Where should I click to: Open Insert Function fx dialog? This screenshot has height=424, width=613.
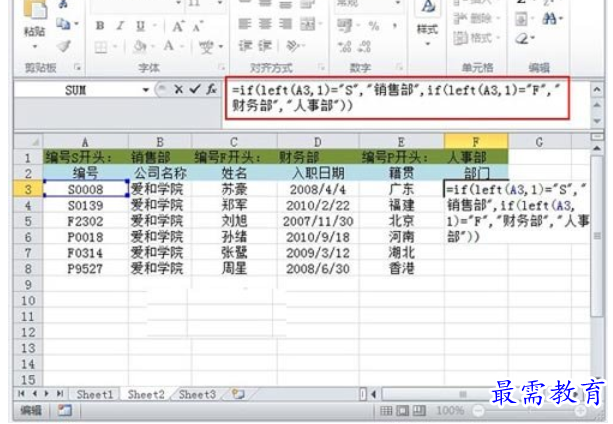(x=211, y=89)
